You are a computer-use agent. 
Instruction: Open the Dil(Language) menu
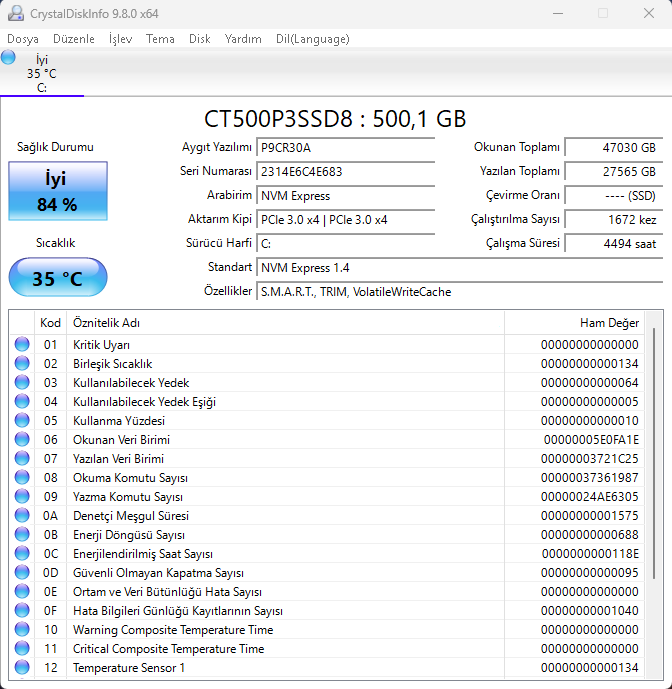click(x=312, y=39)
